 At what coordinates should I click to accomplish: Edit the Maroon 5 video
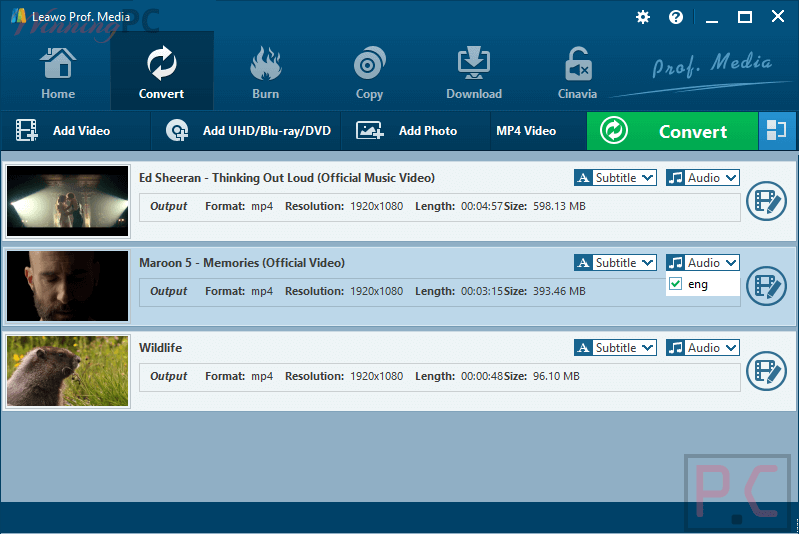pos(766,286)
